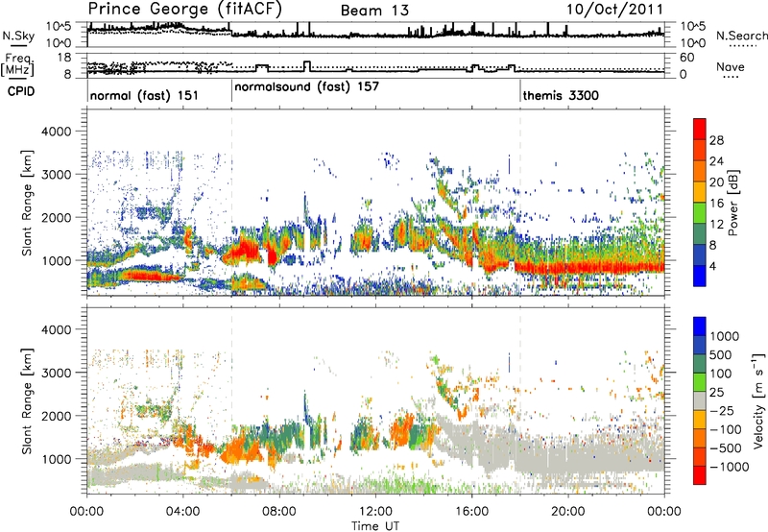Click the '-500' velocity colorbar value
This screenshot has width=768, height=532.
point(725,448)
